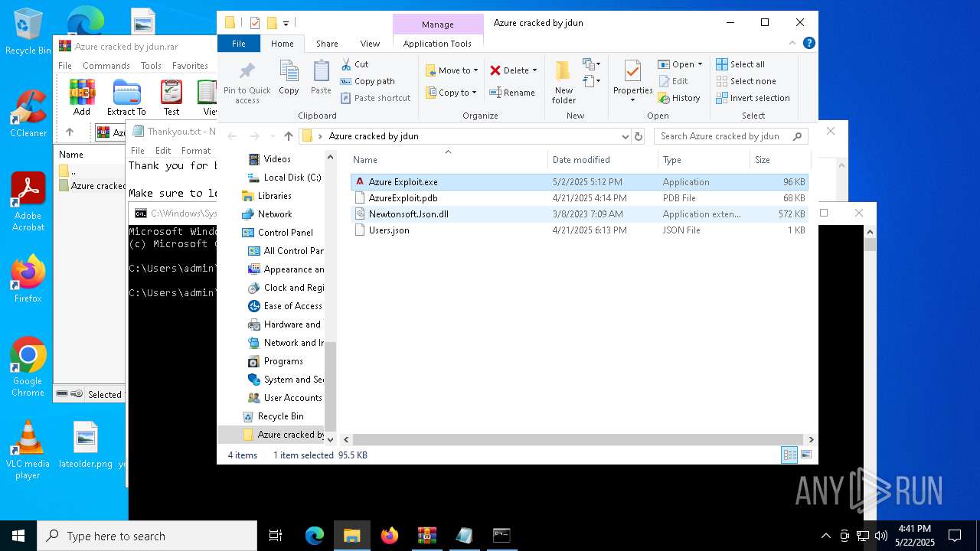Select Azure Exploit.exe file
Image resolution: width=980 pixels, height=551 pixels.
point(579,182)
